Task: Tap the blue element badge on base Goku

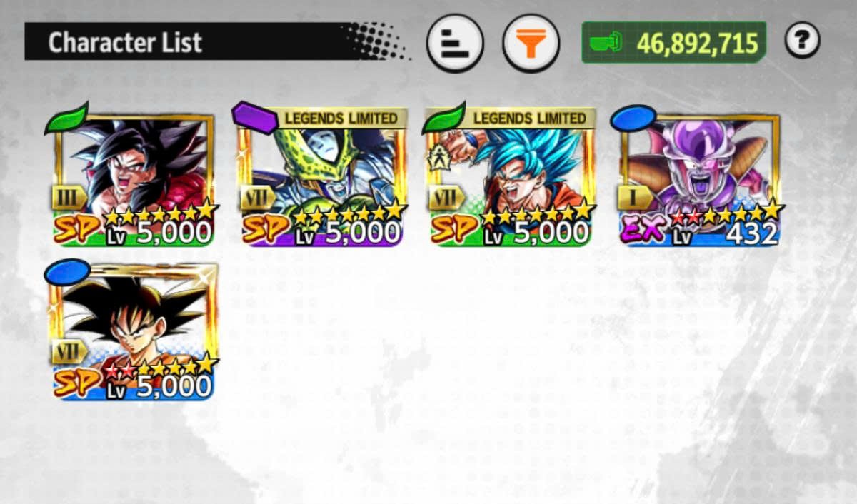Action: 67,272
